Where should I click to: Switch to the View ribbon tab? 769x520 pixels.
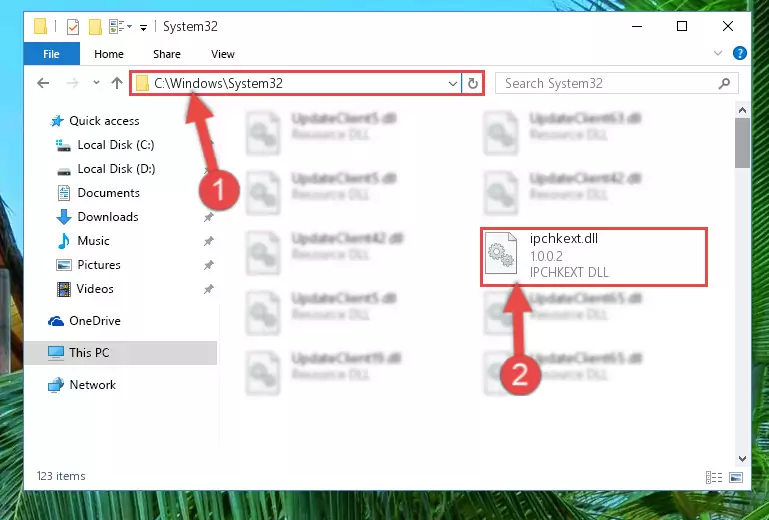point(223,54)
